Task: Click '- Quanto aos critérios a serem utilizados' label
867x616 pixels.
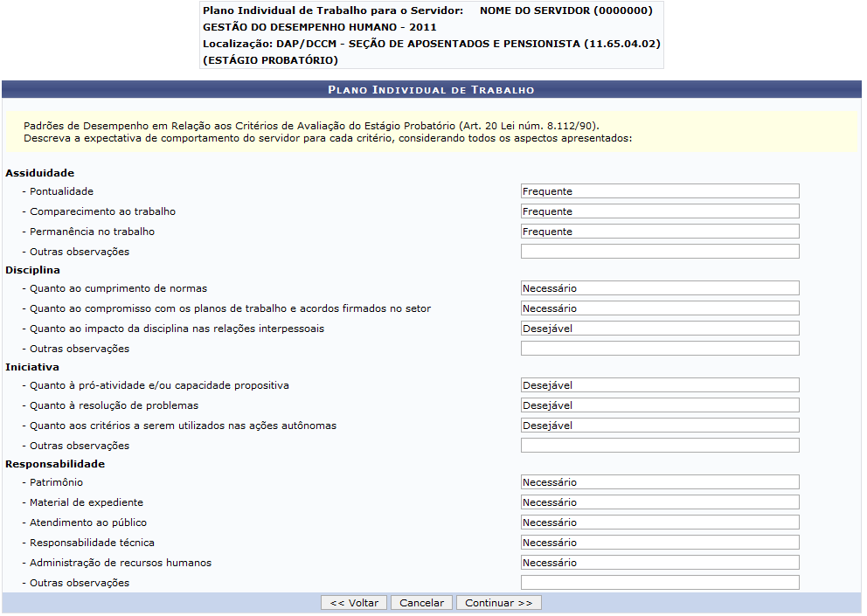Action: [179, 426]
